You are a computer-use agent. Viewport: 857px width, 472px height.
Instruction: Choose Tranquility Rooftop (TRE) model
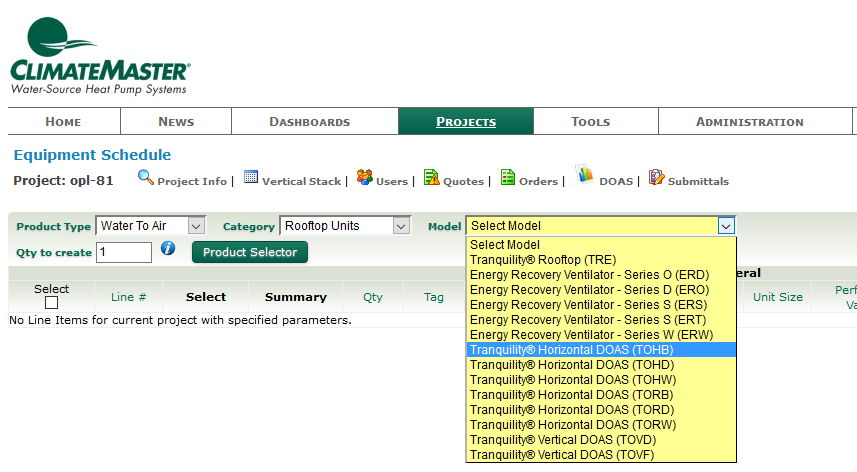601,260
